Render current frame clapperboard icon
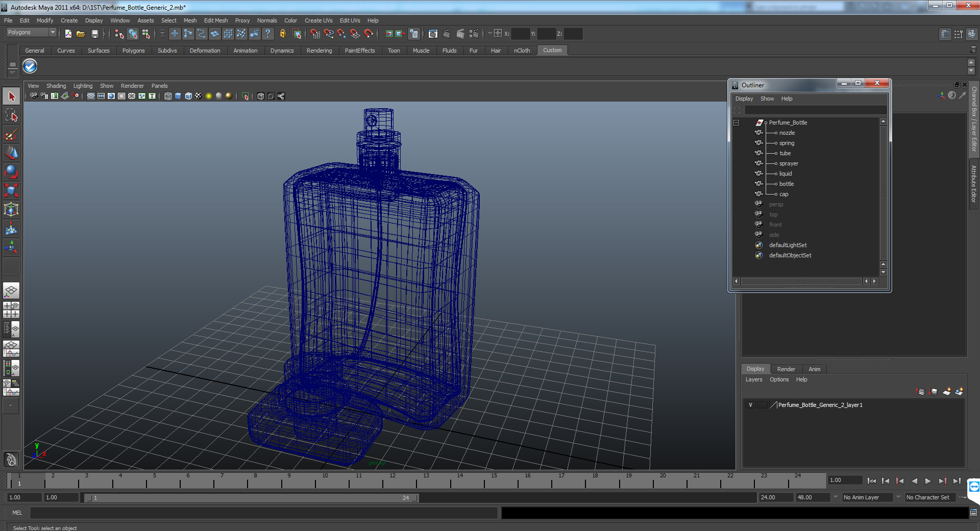 tap(447, 34)
